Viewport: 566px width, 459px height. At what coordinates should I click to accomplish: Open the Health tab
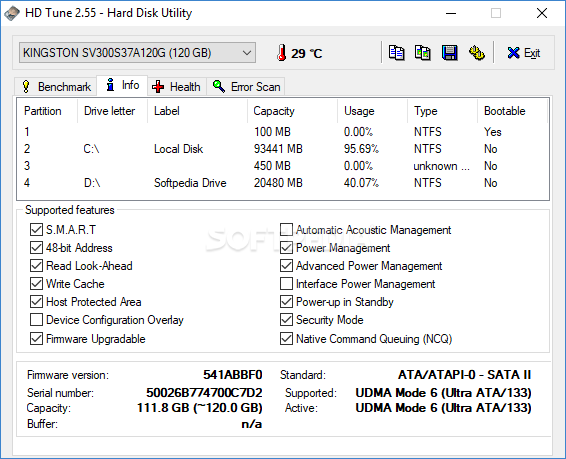coord(177,87)
